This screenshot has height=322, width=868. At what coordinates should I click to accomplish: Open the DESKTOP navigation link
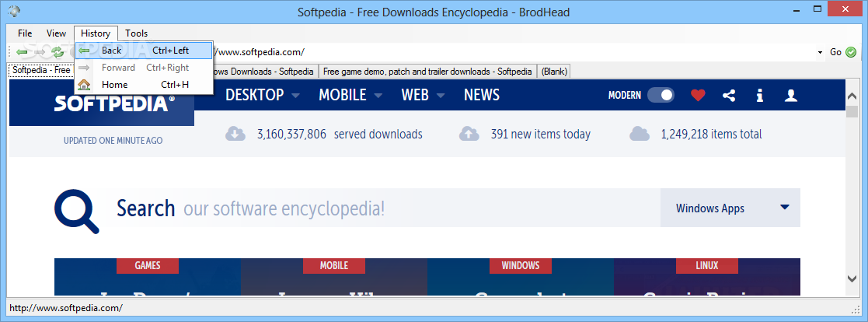tap(255, 96)
